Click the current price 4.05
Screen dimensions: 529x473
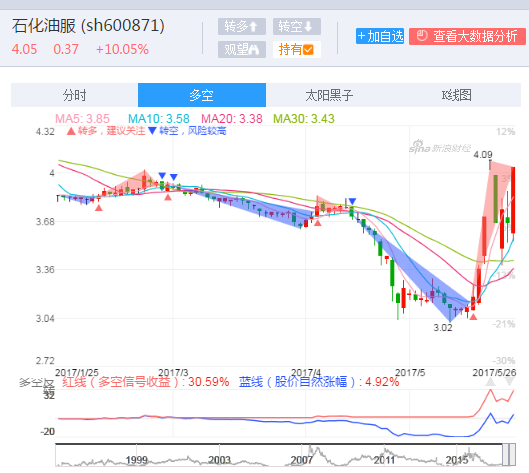tap(24, 50)
